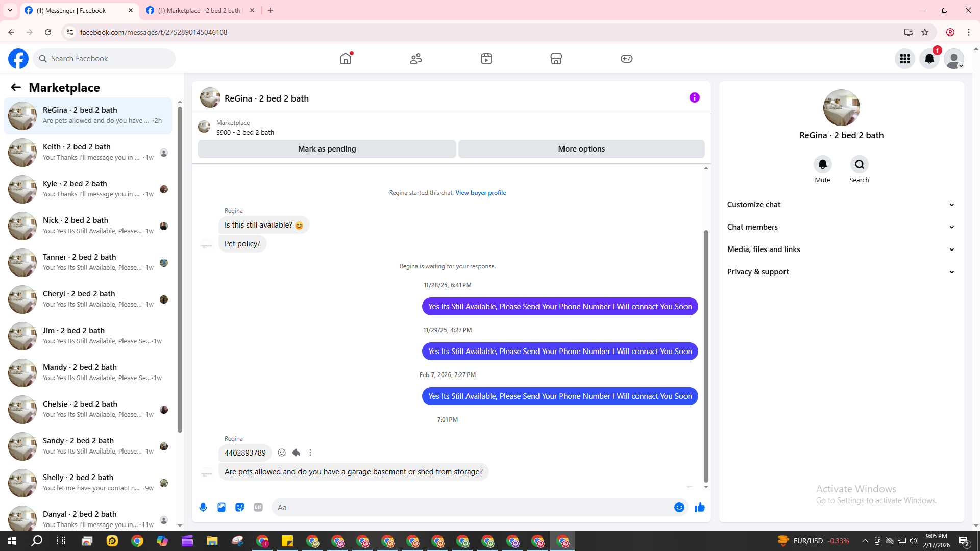Mute the ReGina conversation
Viewport: 980px width, 551px height.
[x=822, y=164]
